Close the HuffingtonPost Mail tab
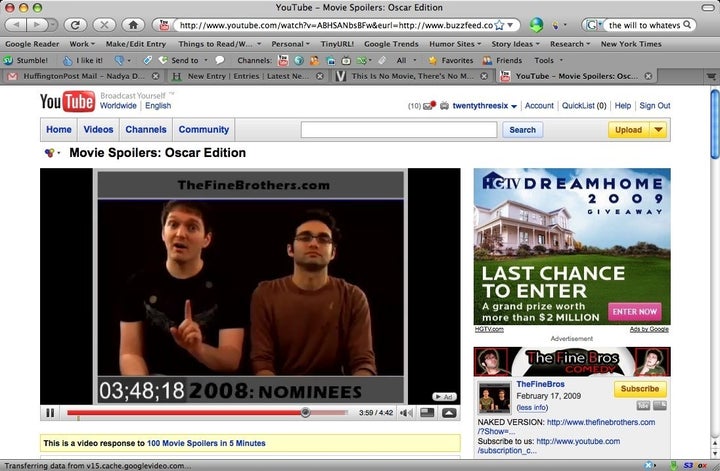720x471 pixels. (156, 76)
